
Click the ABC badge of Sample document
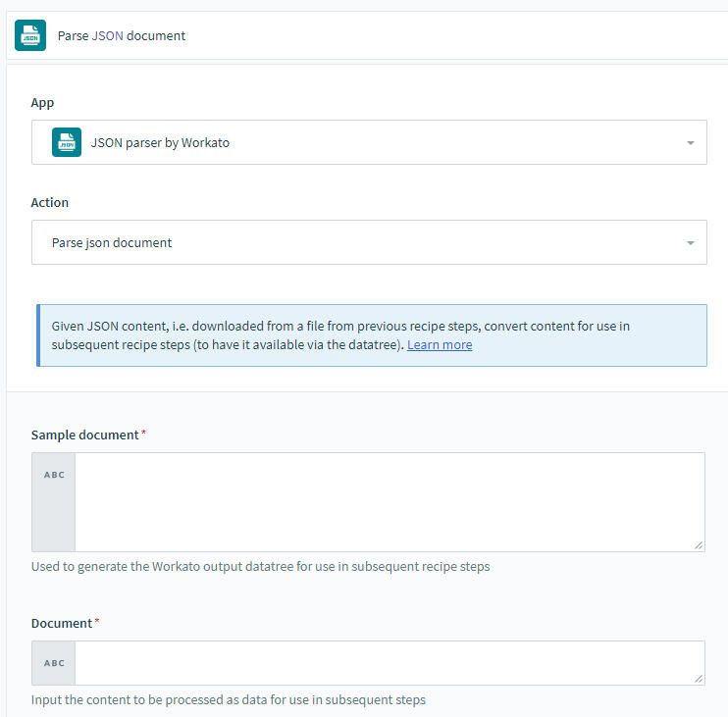click(x=54, y=475)
